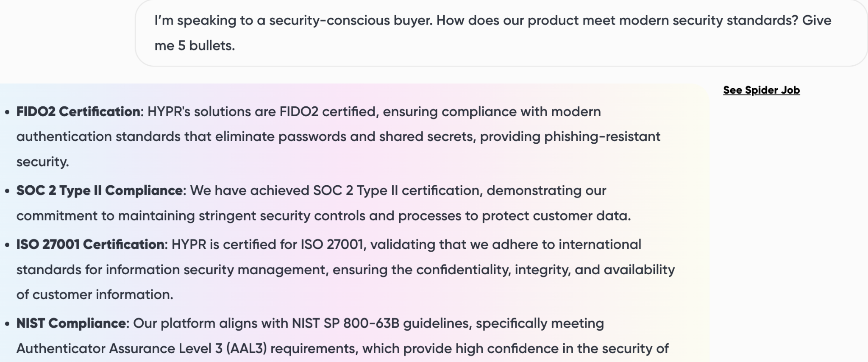Click the phrase "protect customer data."

(556, 216)
